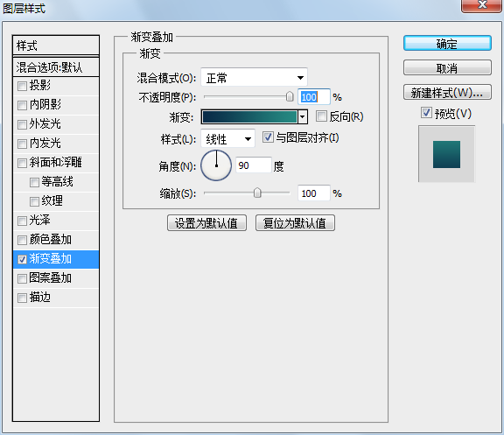Open the gradient picker dropdown arrow
Screen dimensions: 504x435
coord(303,116)
